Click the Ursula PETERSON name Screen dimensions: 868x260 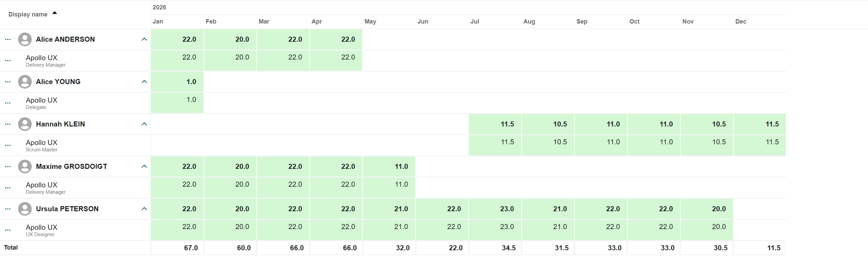point(67,209)
